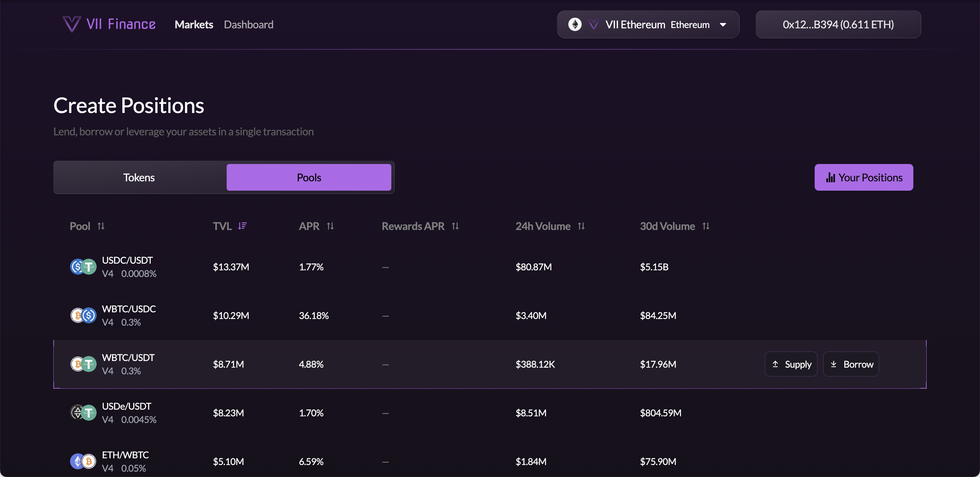Toggle the TVL sort direction
Image resolution: width=980 pixels, height=477 pixels.
click(243, 226)
